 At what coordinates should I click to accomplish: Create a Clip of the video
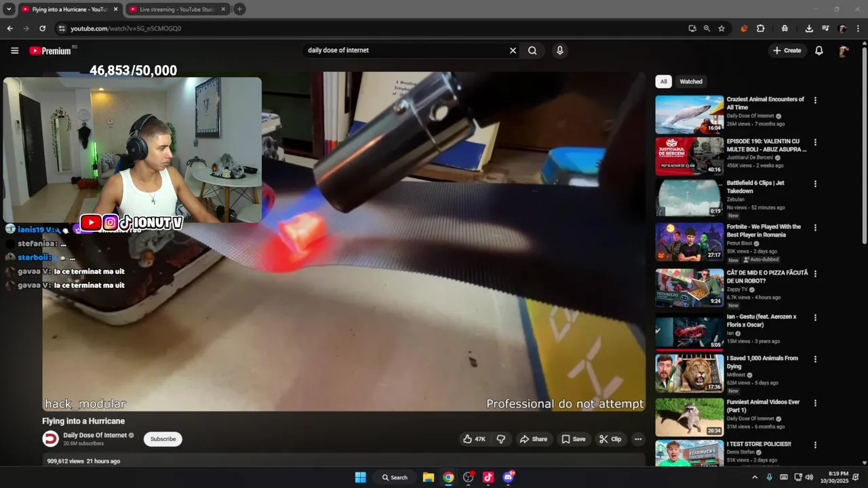point(610,439)
